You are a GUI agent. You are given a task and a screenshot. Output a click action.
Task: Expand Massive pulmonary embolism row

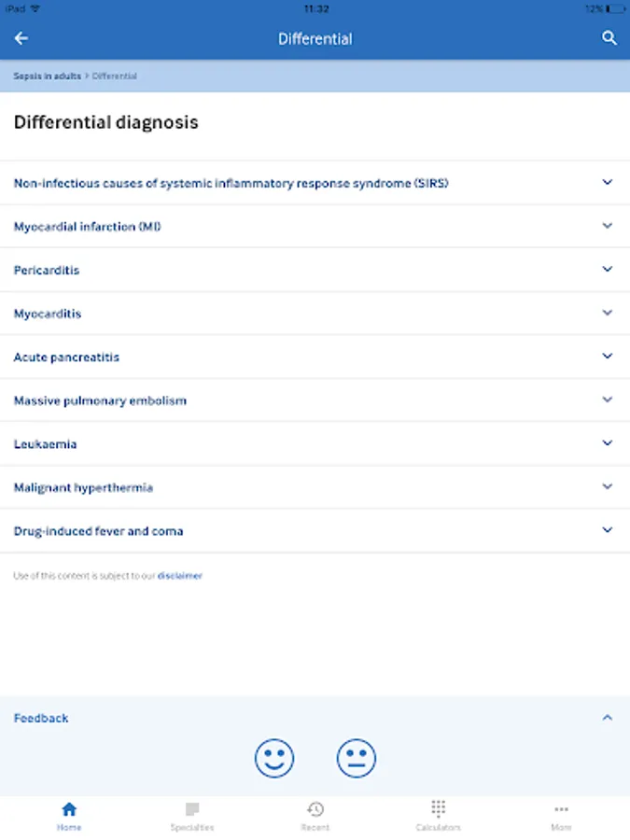(607, 400)
